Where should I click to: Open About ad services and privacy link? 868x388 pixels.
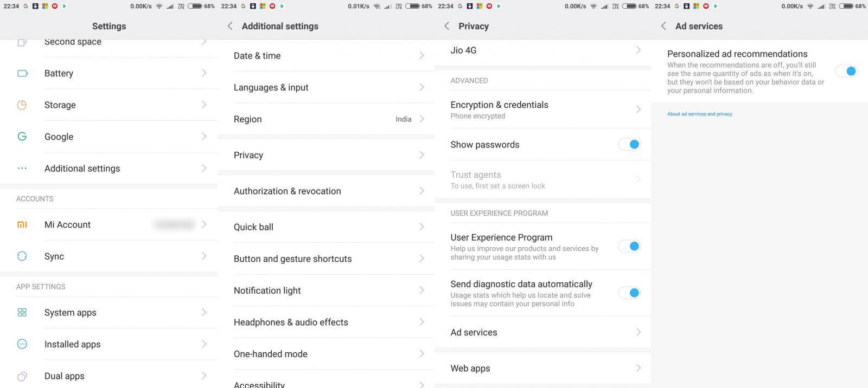[x=700, y=114]
